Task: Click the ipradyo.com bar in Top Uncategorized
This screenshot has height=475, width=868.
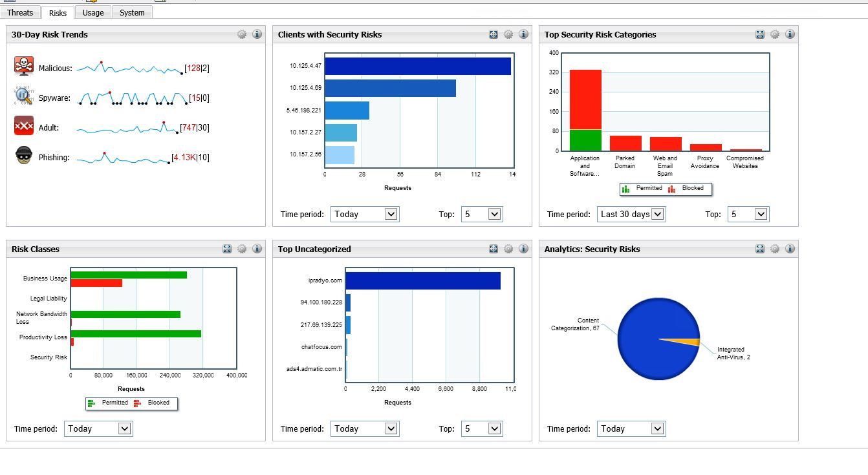Action: click(x=423, y=280)
